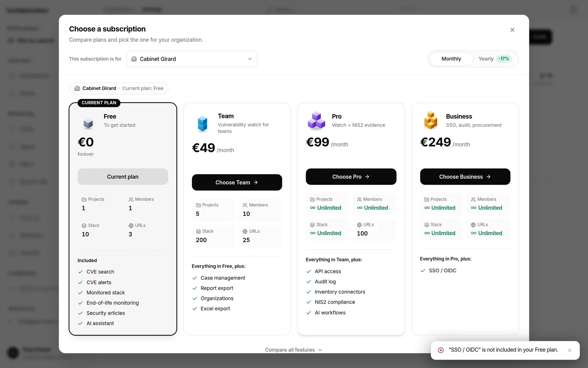This screenshot has width=588, height=368.
Task: Click the 'Inventory connectors' feature text
Action: 340,292
